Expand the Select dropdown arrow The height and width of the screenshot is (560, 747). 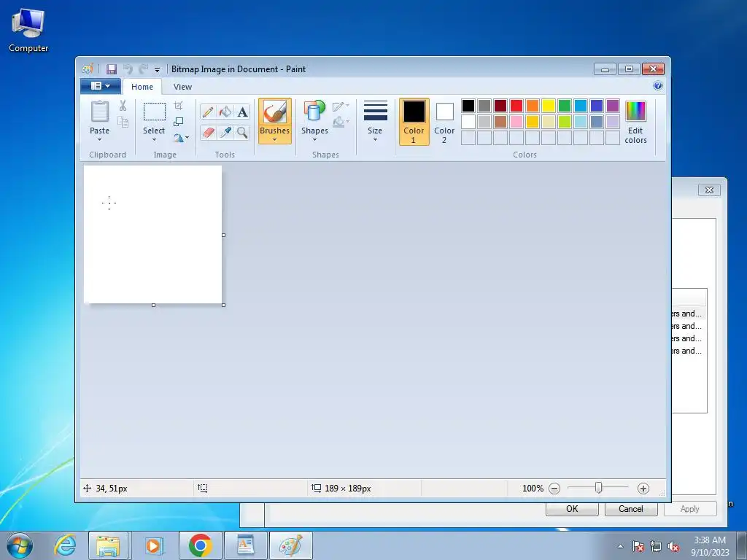[154, 139]
